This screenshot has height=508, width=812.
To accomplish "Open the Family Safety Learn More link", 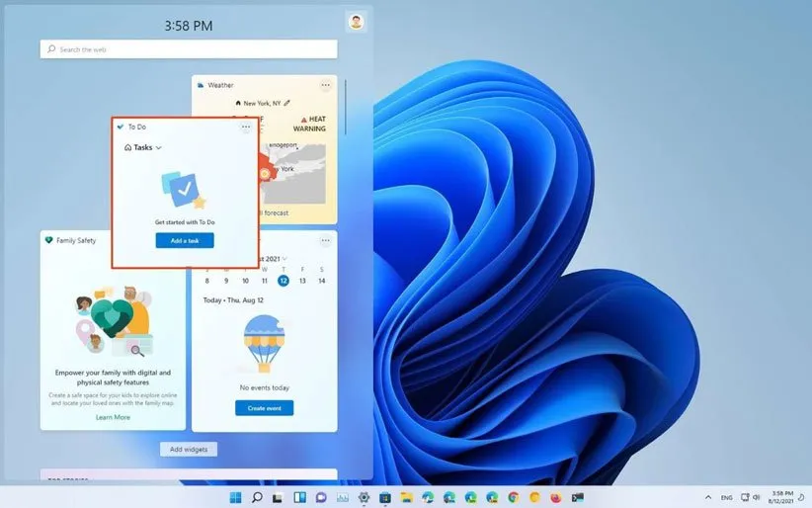I will pos(113,417).
